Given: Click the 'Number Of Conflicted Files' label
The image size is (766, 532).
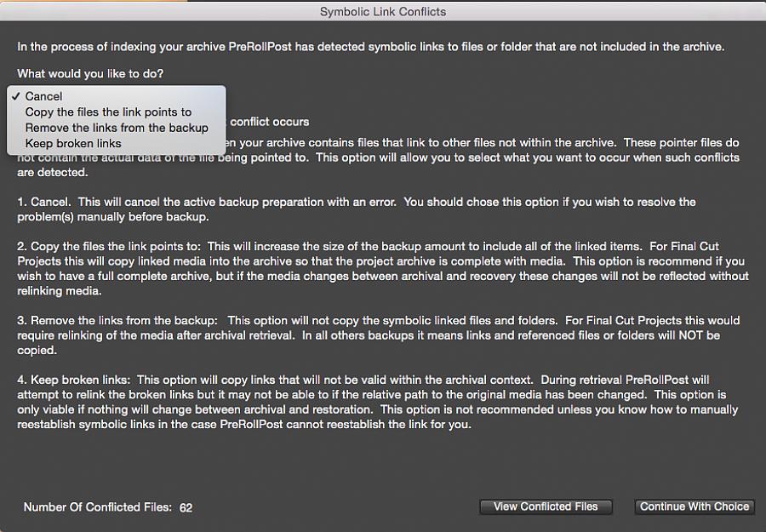Looking at the screenshot, I should tap(98, 507).
